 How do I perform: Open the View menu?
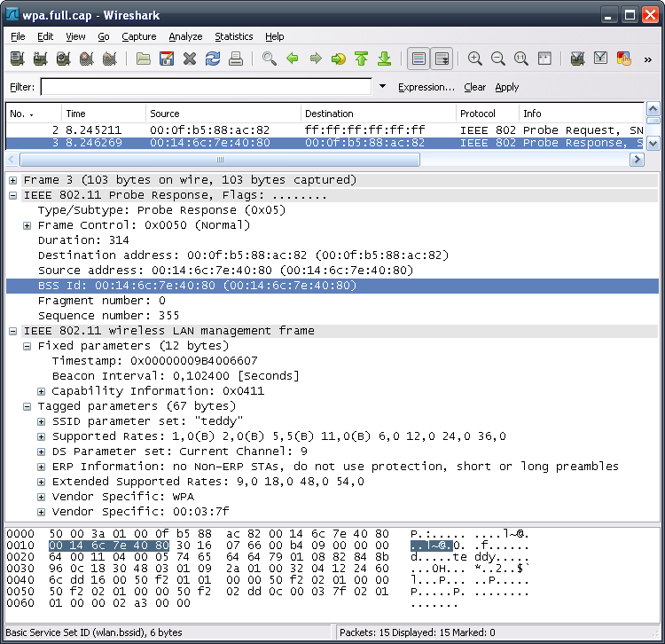(x=75, y=36)
